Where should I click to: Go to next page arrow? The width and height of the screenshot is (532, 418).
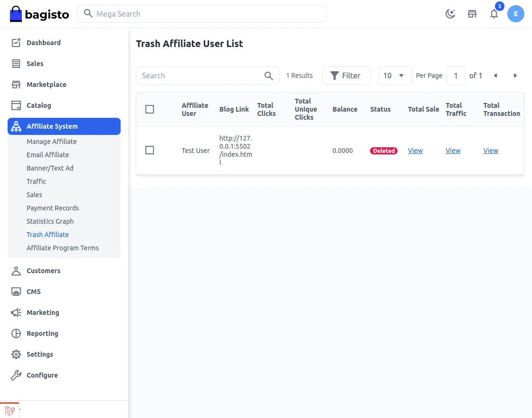[x=515, y=76]
